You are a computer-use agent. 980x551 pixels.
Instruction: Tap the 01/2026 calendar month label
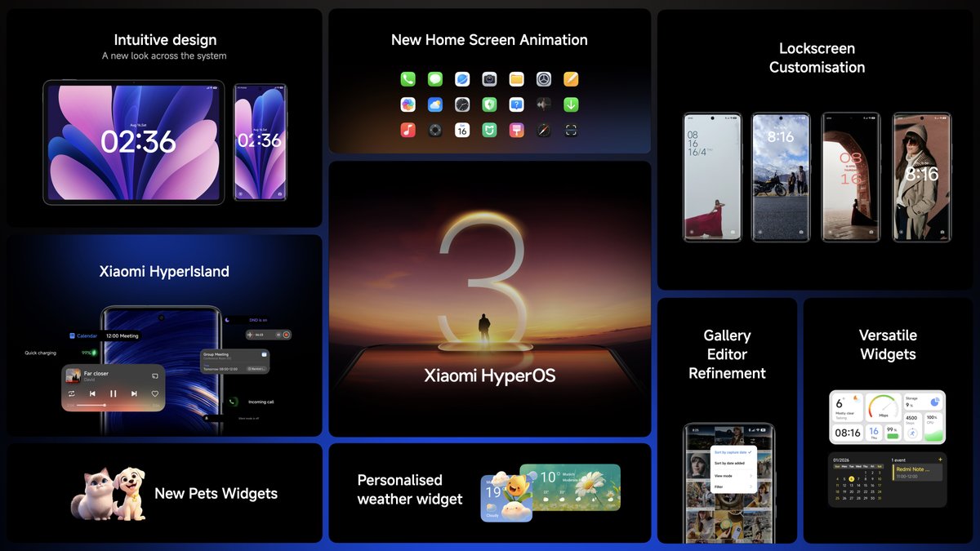[841, 460]
